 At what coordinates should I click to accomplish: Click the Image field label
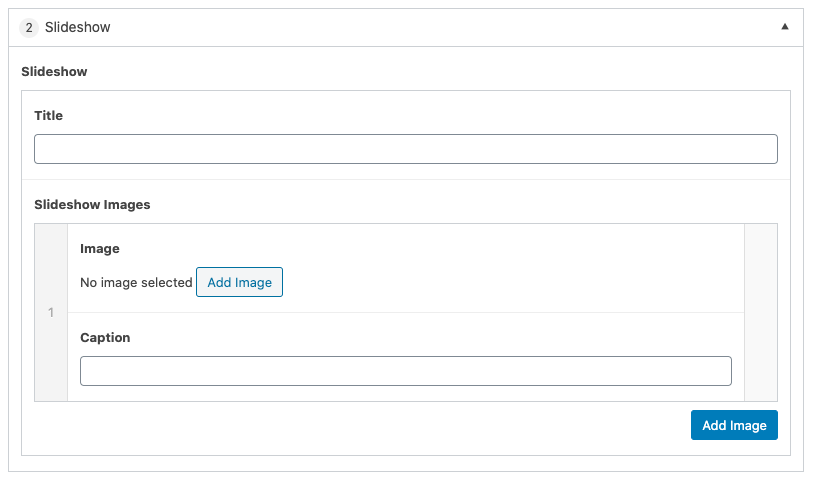pyautogui.click(x=100, y=249)
